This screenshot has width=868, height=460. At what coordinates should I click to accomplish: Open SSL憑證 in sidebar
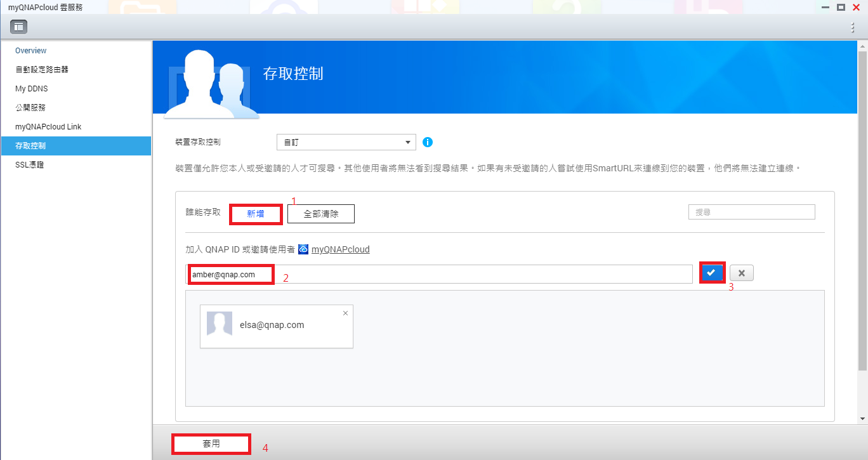click(x=30, y=165)
